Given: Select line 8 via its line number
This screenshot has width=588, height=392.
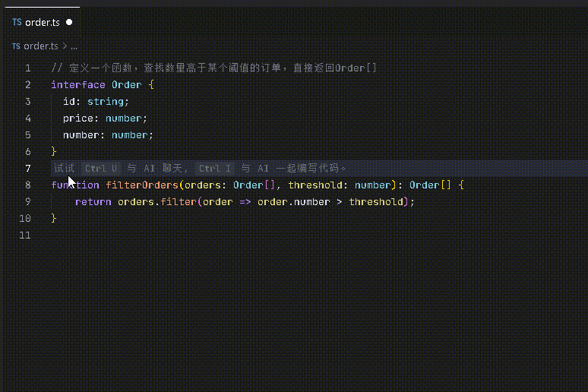Looking at the screenshot, I should click(x=28, y=185).
